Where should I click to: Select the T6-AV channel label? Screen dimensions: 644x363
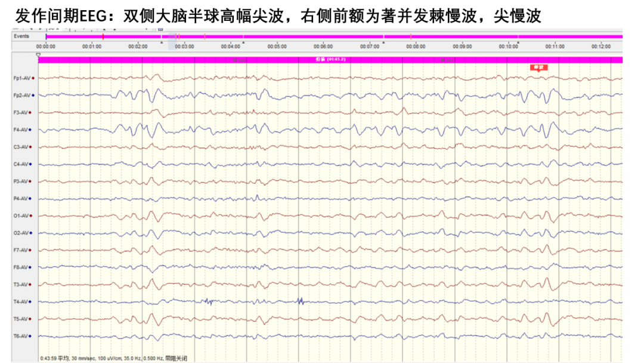coord(20,336)
